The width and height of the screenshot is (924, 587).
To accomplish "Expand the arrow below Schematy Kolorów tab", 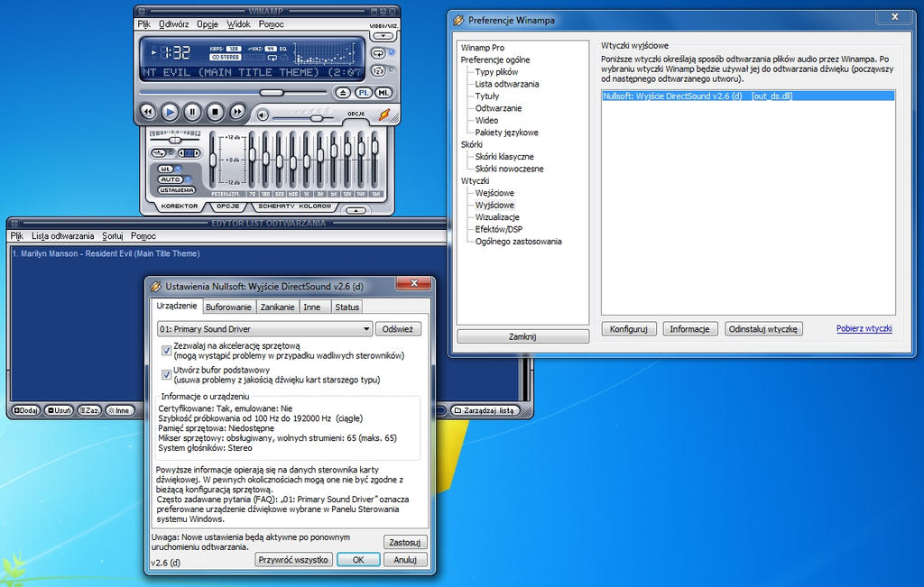I will point(357,211).
